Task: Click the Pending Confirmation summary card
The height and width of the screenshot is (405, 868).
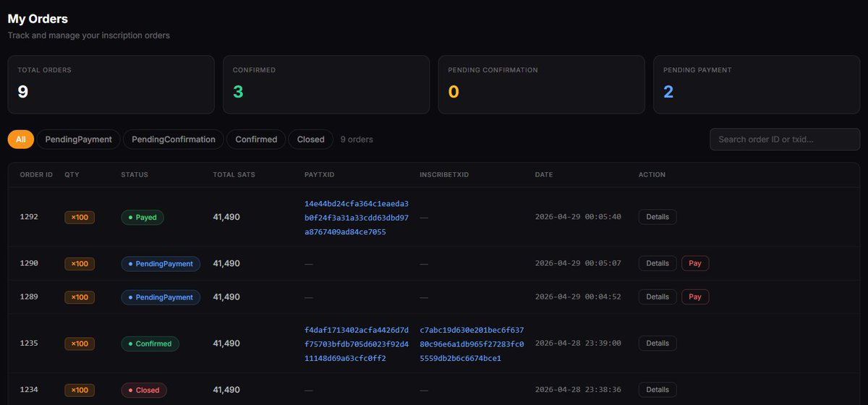Action: tap(541, 85)
